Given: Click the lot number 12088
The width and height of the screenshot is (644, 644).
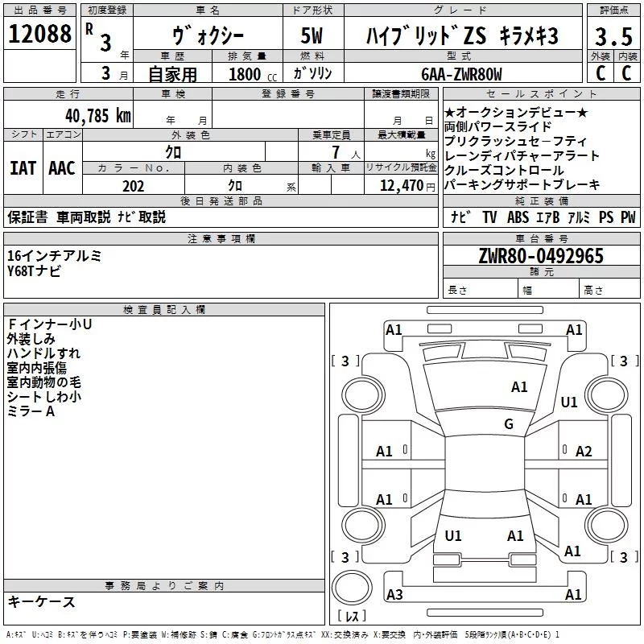Looking at the screenshot, I should point(39,34).
